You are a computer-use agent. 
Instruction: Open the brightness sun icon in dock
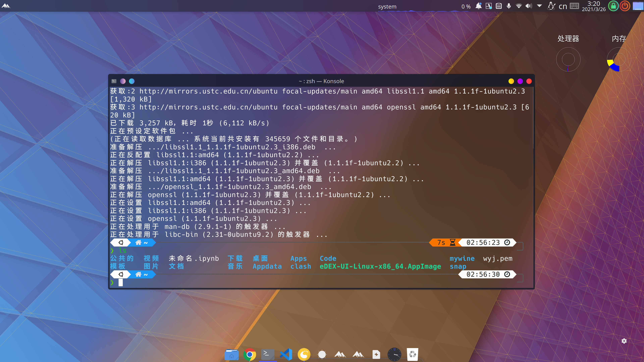[322, 354]
